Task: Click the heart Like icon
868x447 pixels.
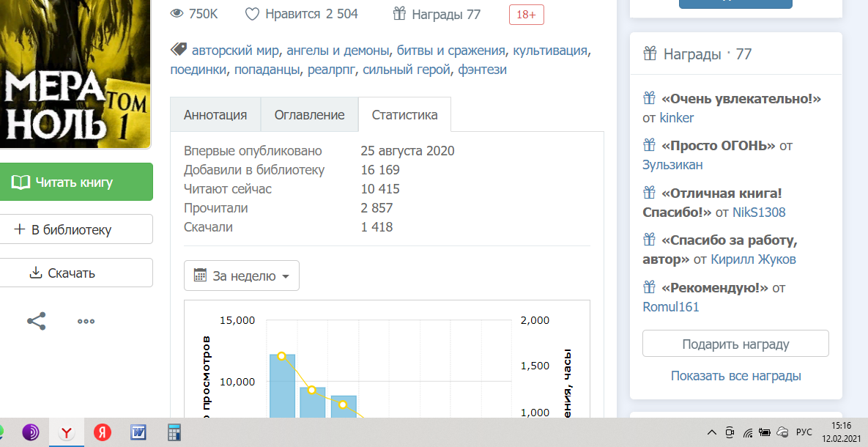Action: (x=253, y=14)
